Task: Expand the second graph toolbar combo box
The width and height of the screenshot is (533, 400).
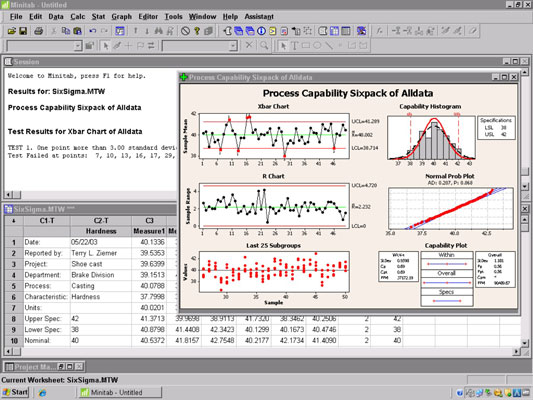Action: click(x=233, y=46)
